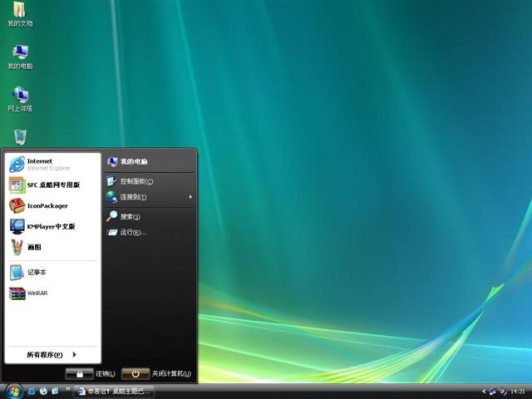532x399 pixels.
Task: Select 网上邻居 desktop icon
Action: point(20,97)
